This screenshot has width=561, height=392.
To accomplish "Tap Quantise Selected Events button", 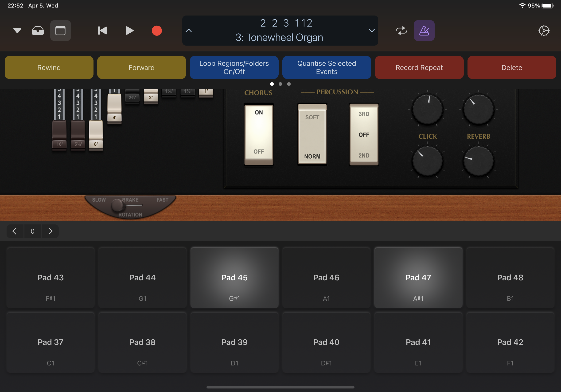I will tap(327, 67).
